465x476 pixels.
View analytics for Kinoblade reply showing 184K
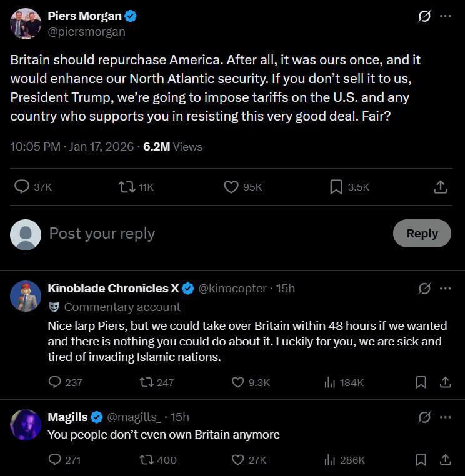tap(330, 382)
